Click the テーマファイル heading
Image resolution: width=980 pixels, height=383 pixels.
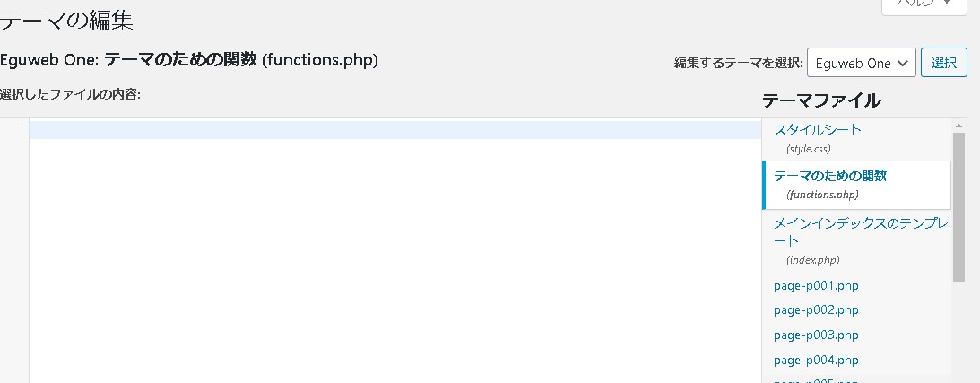821,100
